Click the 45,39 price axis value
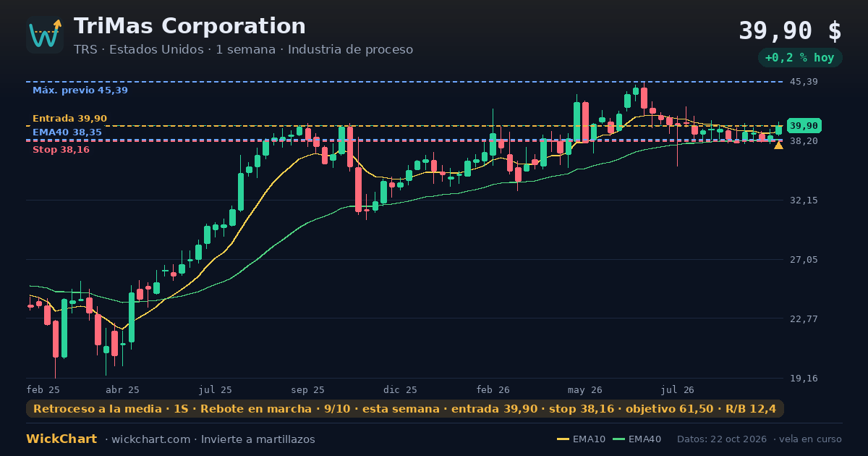868x456 pixels. point(804,82)
